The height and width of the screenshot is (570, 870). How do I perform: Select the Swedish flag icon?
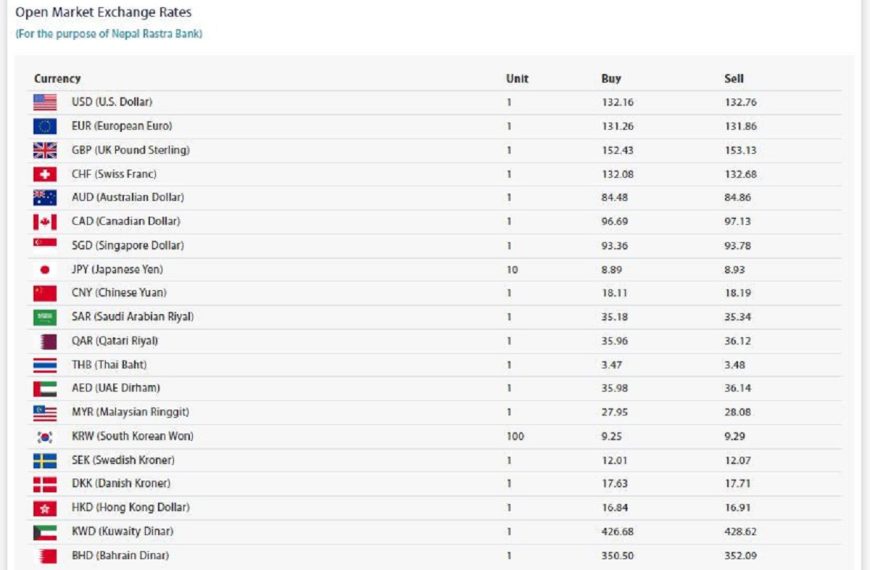[x=45, y=461]
